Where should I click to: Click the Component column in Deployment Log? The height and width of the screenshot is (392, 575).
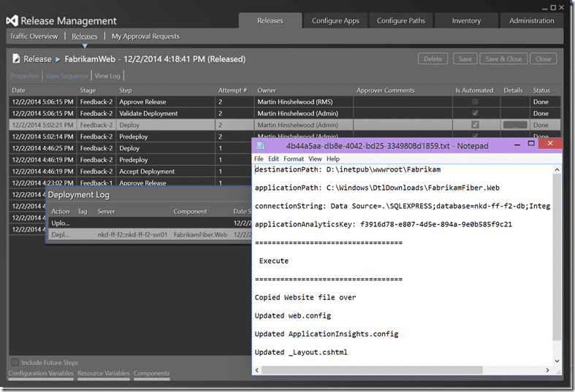click(190, 212)
